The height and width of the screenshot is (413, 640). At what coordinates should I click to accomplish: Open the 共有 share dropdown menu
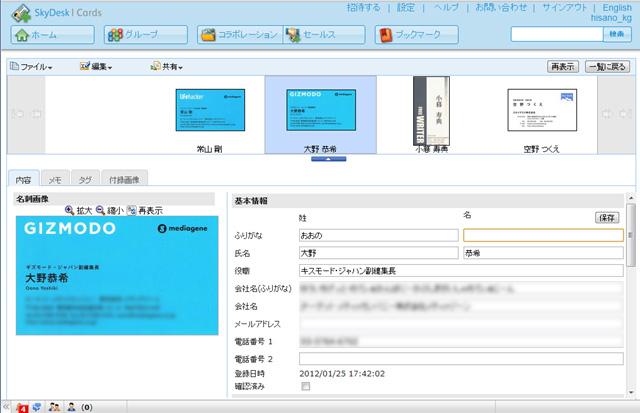click(x=167, y=67)
